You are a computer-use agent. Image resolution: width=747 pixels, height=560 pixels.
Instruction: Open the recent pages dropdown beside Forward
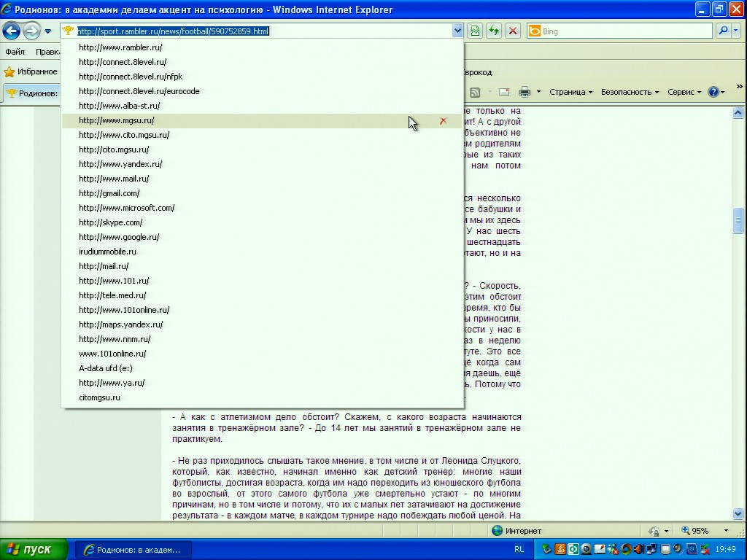[47, 31]
